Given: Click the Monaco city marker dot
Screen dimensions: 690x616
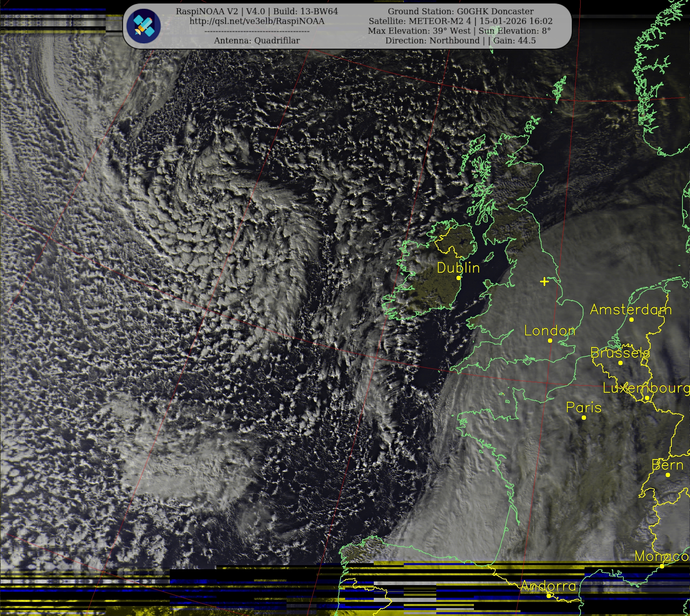Looking at the screenshot, I should coord(662,566).
